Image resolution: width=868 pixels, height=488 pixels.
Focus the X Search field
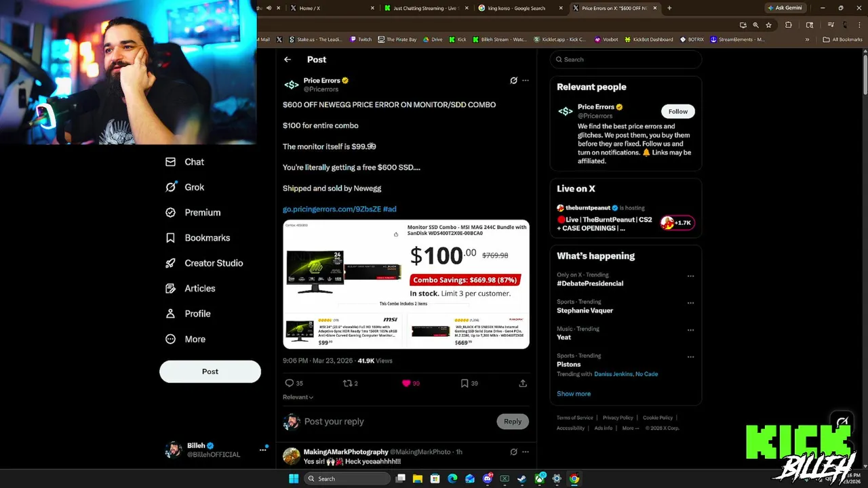pos(626,60)
